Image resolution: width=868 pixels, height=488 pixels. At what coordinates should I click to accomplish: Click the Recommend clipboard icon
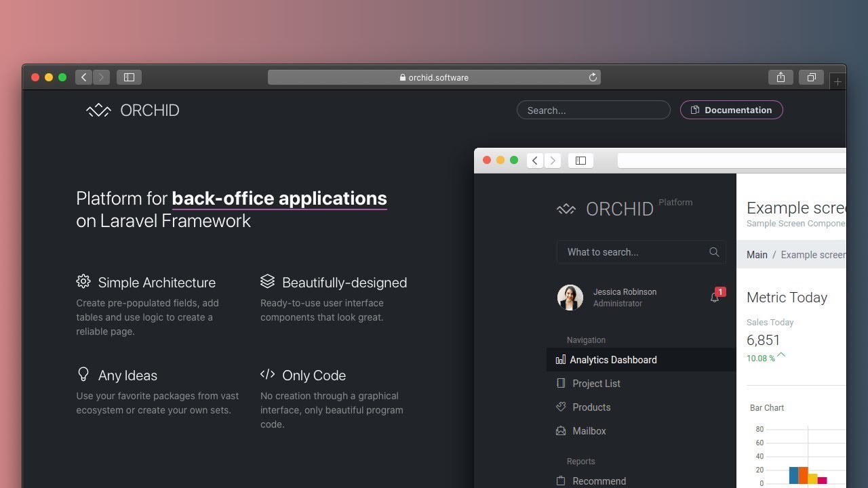click(561, 481)
